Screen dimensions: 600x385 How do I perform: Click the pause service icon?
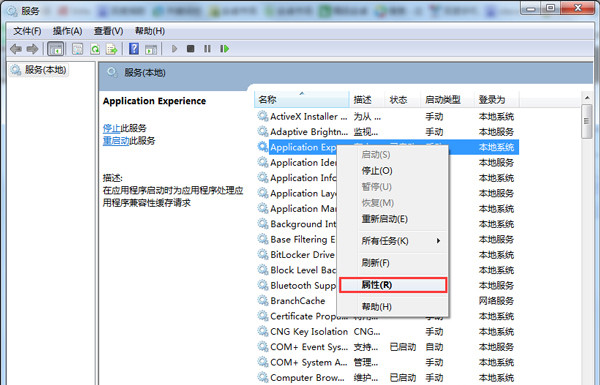(x=207, y=49)
